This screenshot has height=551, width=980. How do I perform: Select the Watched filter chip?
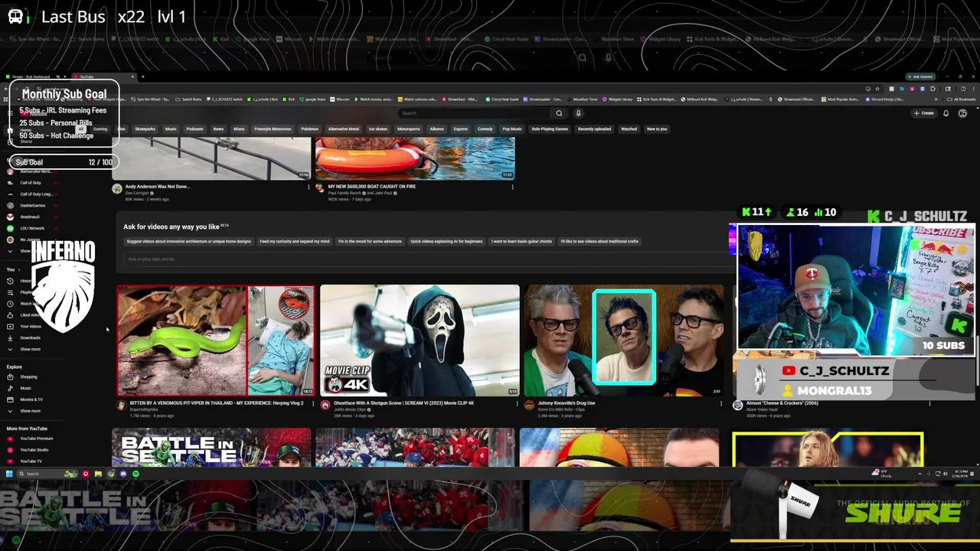(629, 129)
